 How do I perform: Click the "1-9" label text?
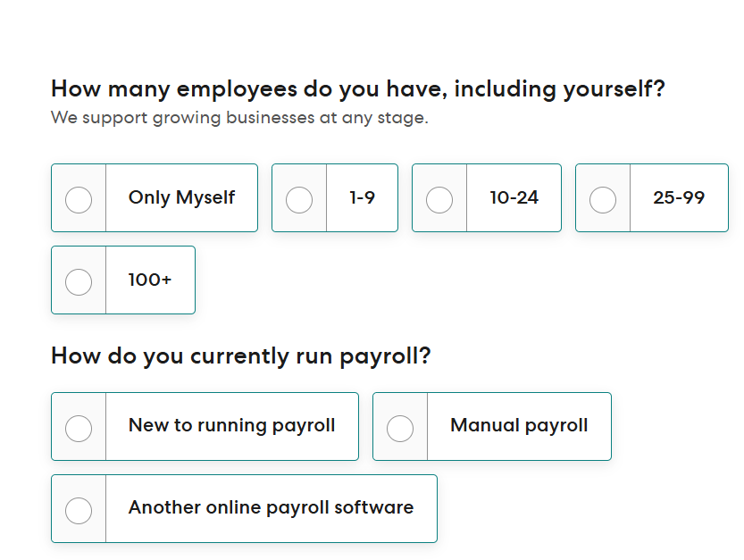click(362, 197)
